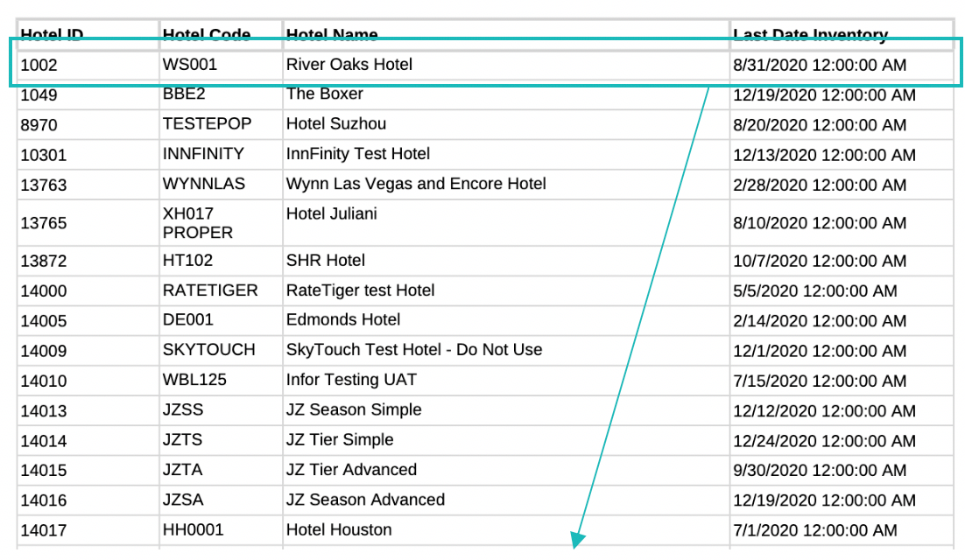Select hotel ID 1049 cell
The width and height of the screenshot is (965, 560).
tap(39, 94)
